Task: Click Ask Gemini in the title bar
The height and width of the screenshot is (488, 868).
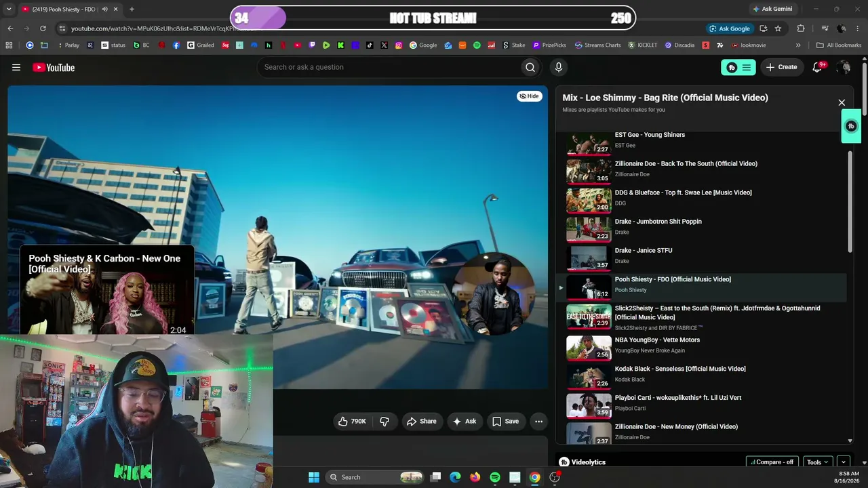Action: (x=772, y=9)
